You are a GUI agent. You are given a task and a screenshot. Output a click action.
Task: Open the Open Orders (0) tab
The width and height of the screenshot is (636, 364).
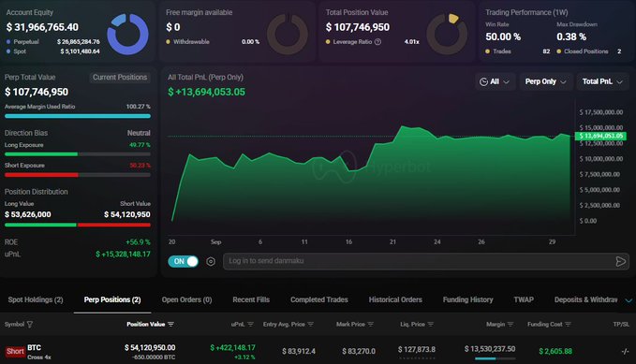[x=186, y=299]
